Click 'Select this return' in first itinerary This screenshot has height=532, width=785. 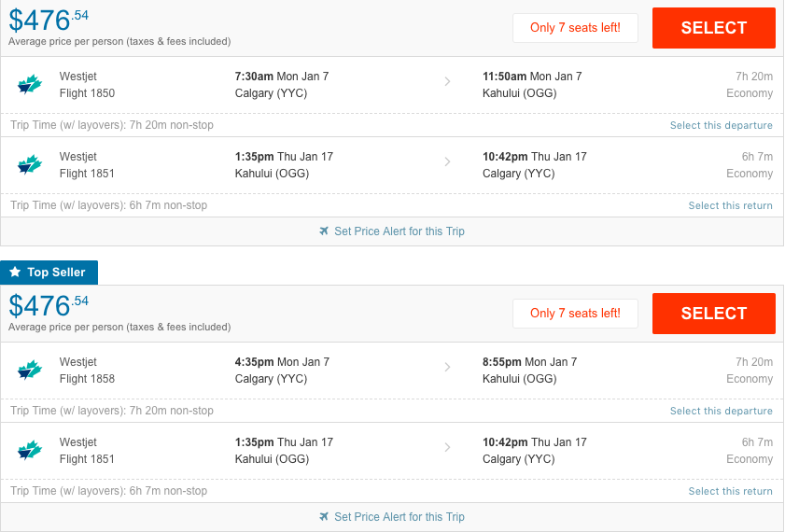tap(730, 205)
